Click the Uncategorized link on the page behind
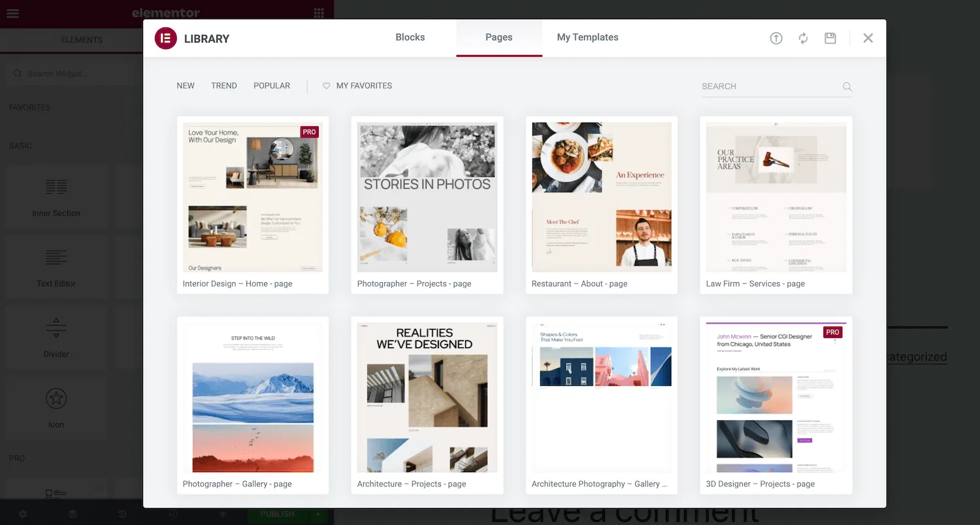Screen dimensions: 980x525 pyautogui.click(x=917, y=357)
